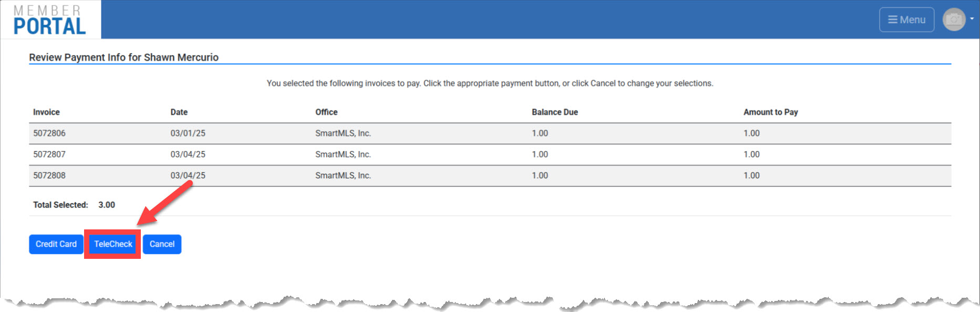Image resolution: width=980 pixels, height=312 pixels.
Task: Click the Amount to Pay column header
Action: pyautogui.click(x=770, y=112)
